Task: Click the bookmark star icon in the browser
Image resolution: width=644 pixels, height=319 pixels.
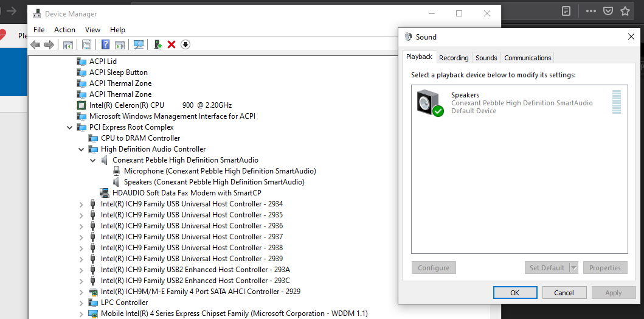Action: [x=625, y=11]
